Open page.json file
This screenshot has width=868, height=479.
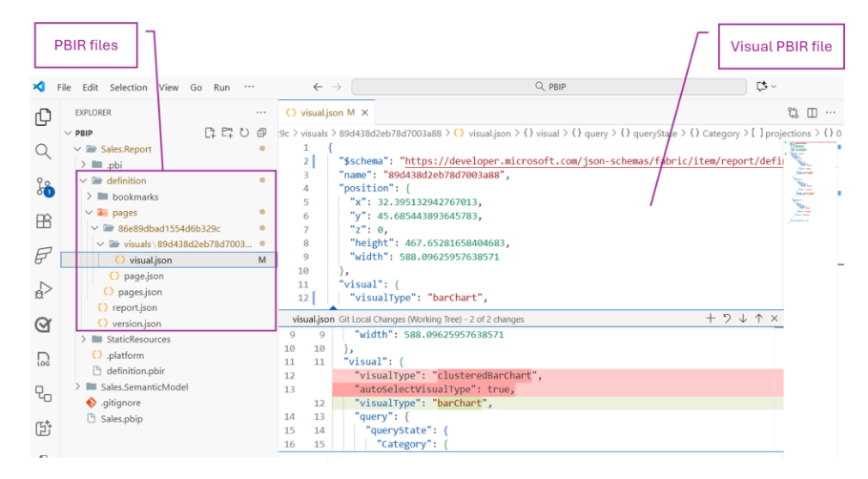point(143,276)
